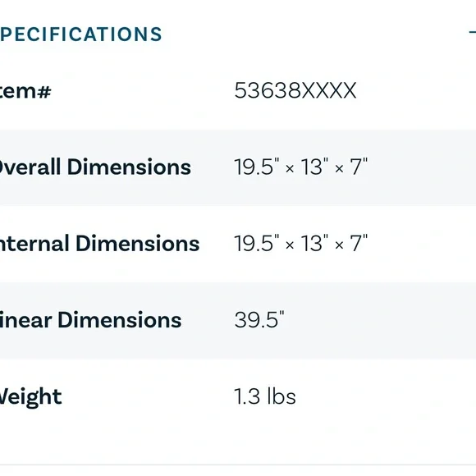Select the Item# label
The image size is (476, 476).
[x=25, y=91]
